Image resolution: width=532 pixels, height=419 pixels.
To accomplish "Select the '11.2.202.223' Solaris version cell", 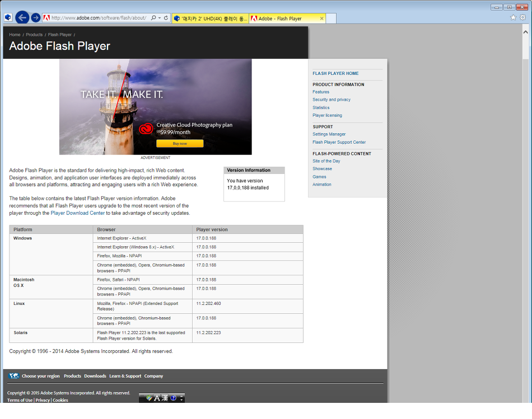I will [248, 335].
